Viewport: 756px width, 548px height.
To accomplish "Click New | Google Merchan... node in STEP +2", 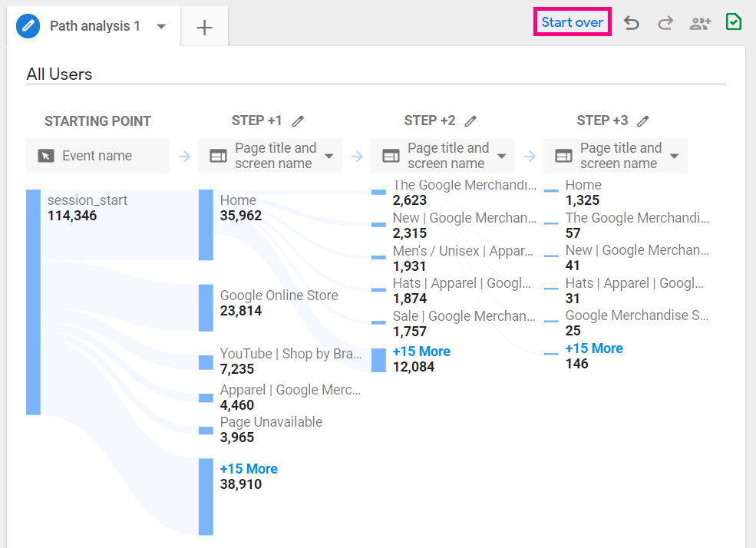I will click(464, 218).
